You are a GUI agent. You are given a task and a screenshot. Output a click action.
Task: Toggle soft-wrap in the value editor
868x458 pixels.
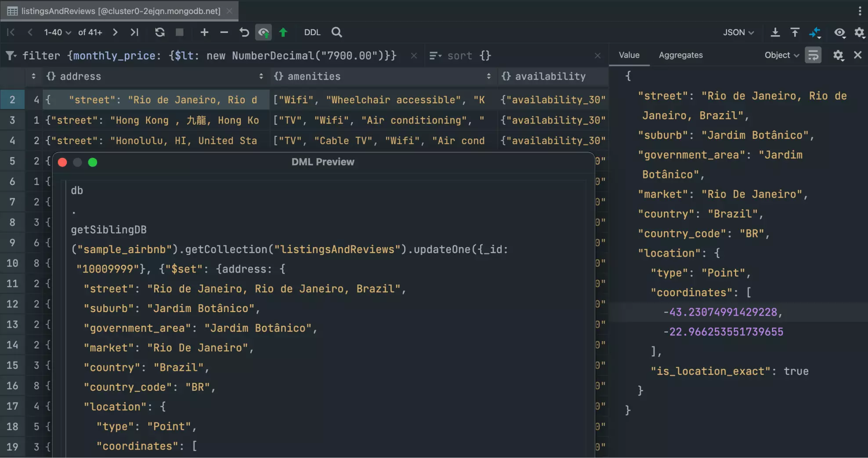pos(813,55)
